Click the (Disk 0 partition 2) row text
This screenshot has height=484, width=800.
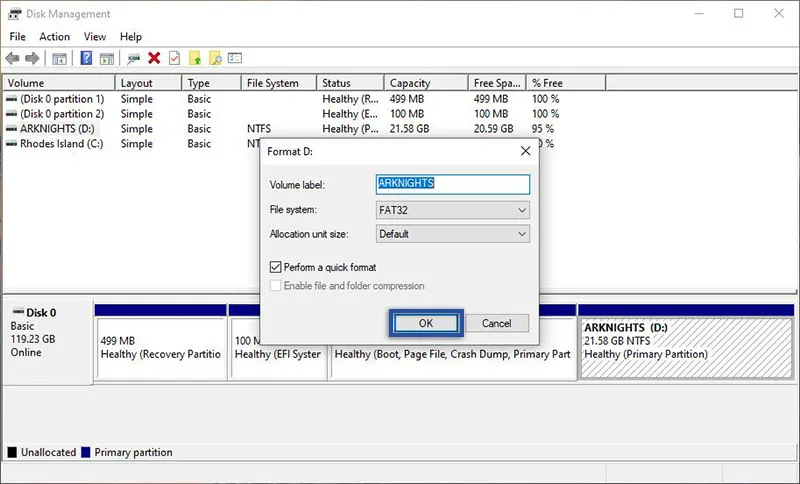tap(62, 114)
